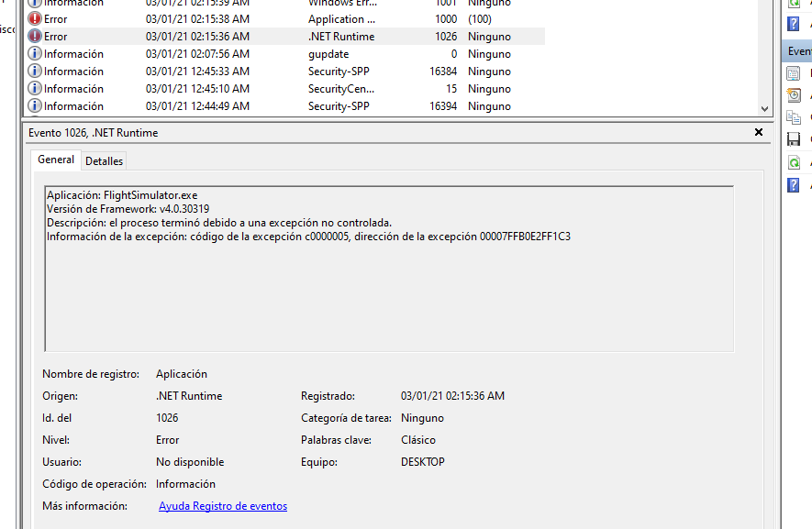This screenshot has width=812, height=529.
Task: Click the Help icon at the bottom of the actions pane
Action: pyautogui.click(x=794, y=185)
